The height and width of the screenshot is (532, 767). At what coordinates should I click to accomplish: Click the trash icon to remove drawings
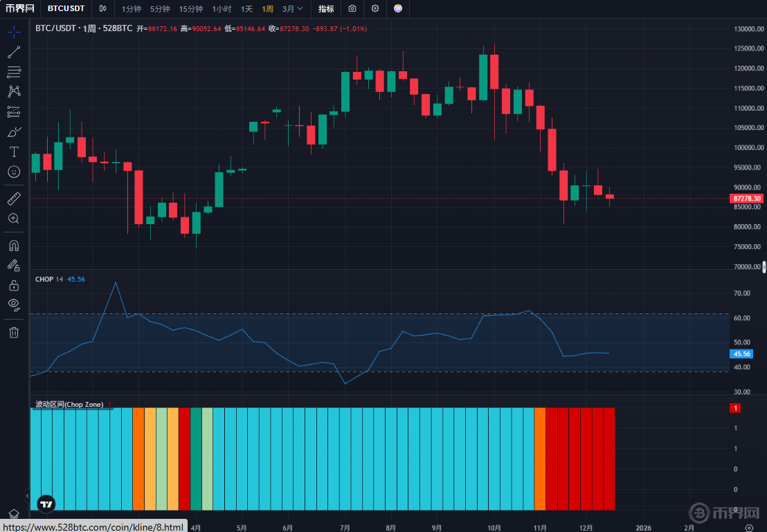pos(14,332)
